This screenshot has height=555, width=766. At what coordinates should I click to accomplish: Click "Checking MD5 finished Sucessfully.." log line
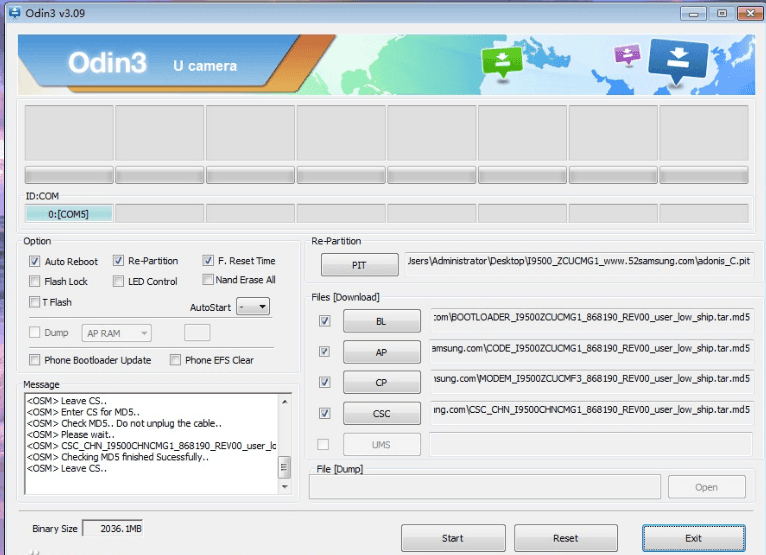point(118,457)
